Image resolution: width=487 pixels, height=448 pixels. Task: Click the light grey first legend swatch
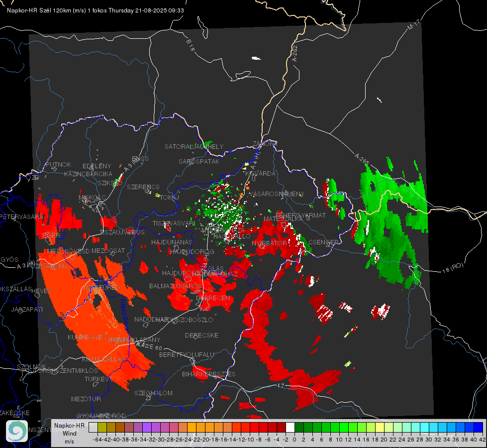point(93,427)
